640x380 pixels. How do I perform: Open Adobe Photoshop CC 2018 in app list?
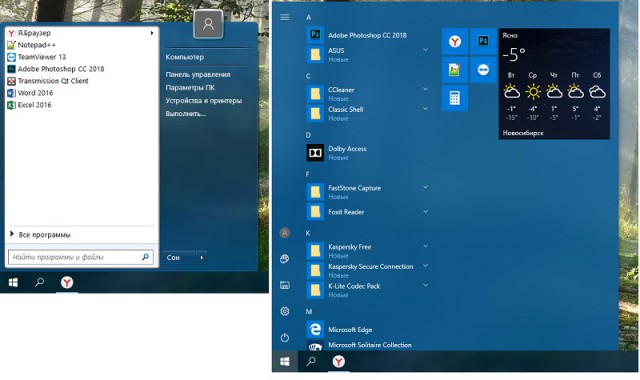tap(367, 35)
